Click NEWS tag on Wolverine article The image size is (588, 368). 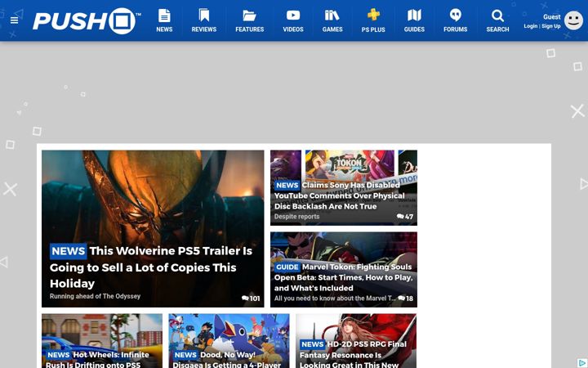(x=69, y=251)
